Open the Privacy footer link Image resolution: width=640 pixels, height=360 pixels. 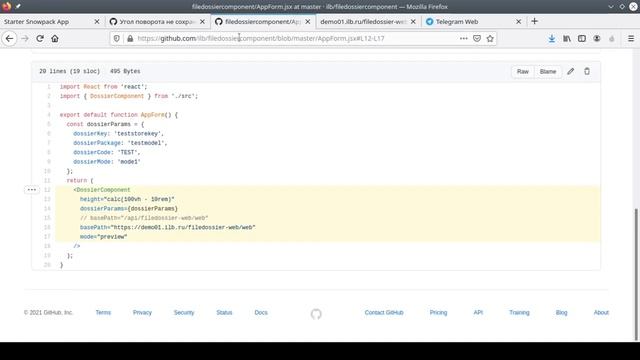tap(142, 312)
